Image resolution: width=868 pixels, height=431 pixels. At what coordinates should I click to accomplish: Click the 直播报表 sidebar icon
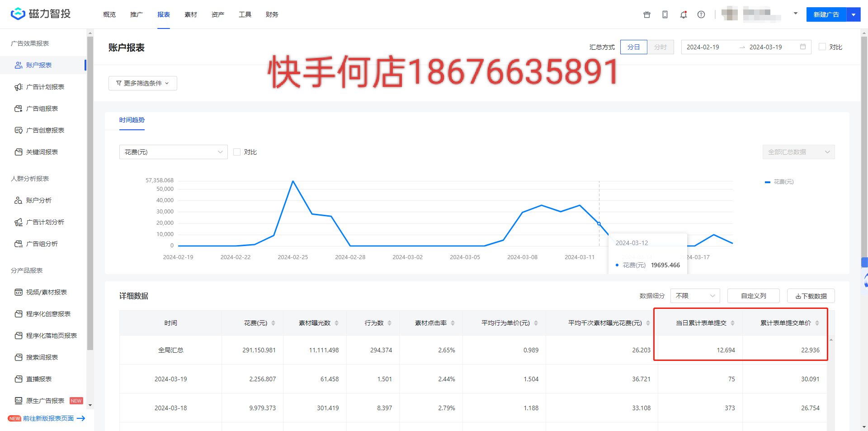click(x=19, y=379)
